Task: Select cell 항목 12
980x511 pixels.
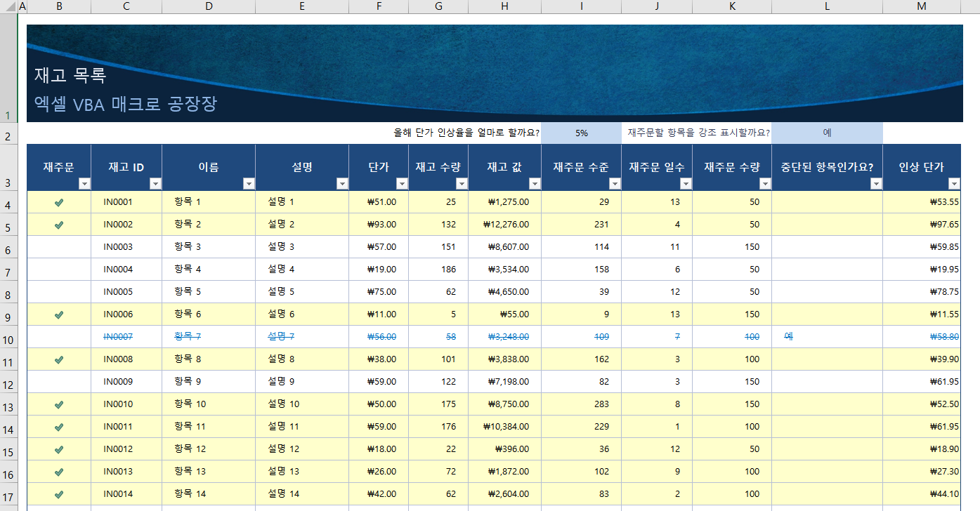Action: click(209, 449)
